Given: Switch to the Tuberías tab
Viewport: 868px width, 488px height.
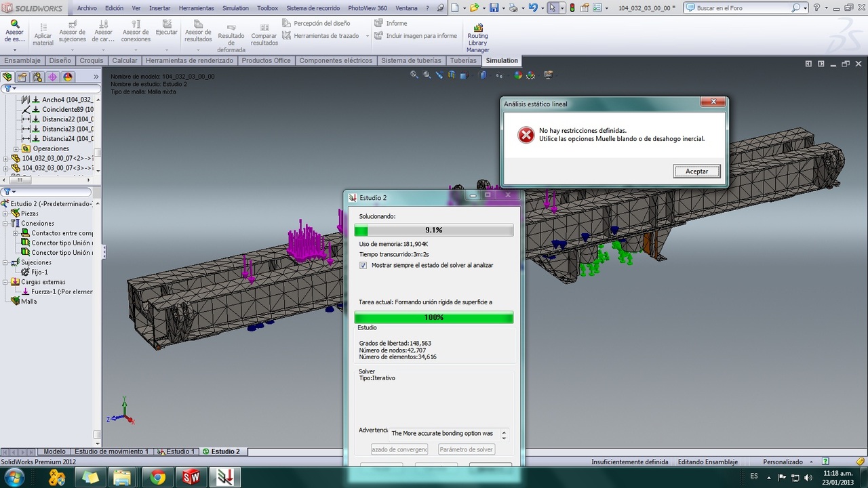Looking at the screenshot, I should [x=463, y=60].
